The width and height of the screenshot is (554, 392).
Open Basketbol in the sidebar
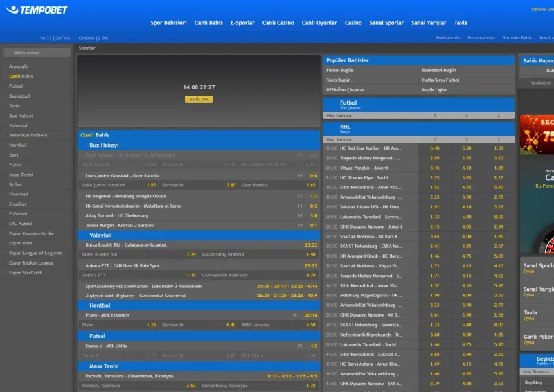pyautogui.click(x=19, y=96)
